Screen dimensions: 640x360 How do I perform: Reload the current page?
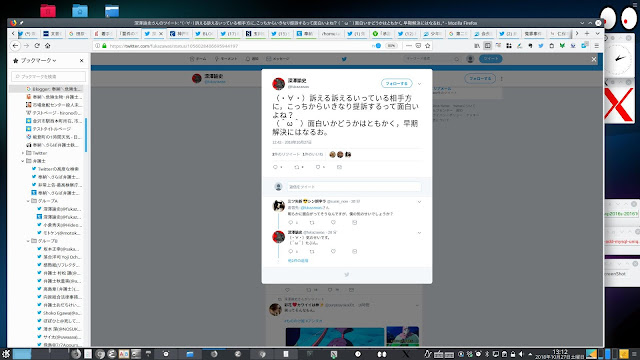click(x=37, y=46)
